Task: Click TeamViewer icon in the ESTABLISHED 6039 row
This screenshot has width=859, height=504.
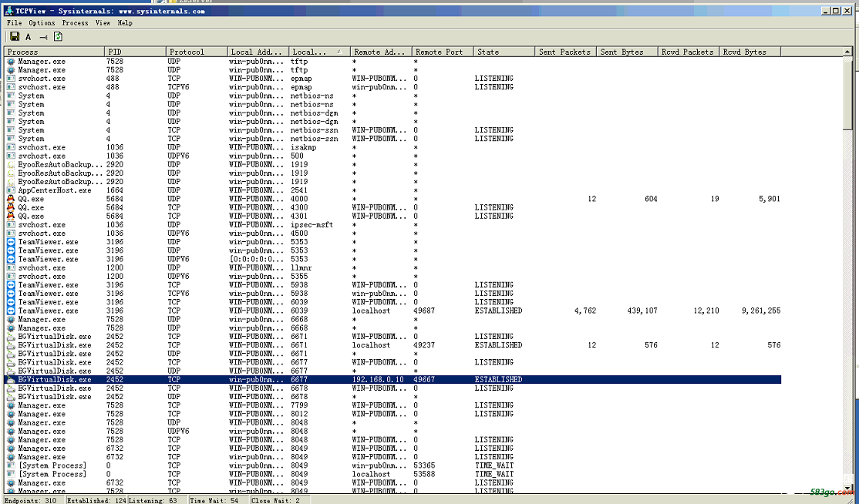Action: (11, 311)
